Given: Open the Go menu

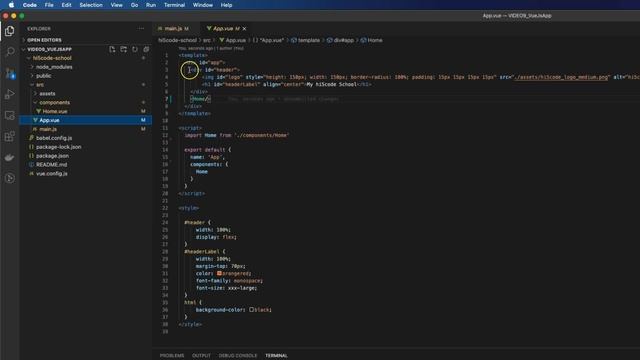Looking at the screenshot, I should (x=134, y=5).
